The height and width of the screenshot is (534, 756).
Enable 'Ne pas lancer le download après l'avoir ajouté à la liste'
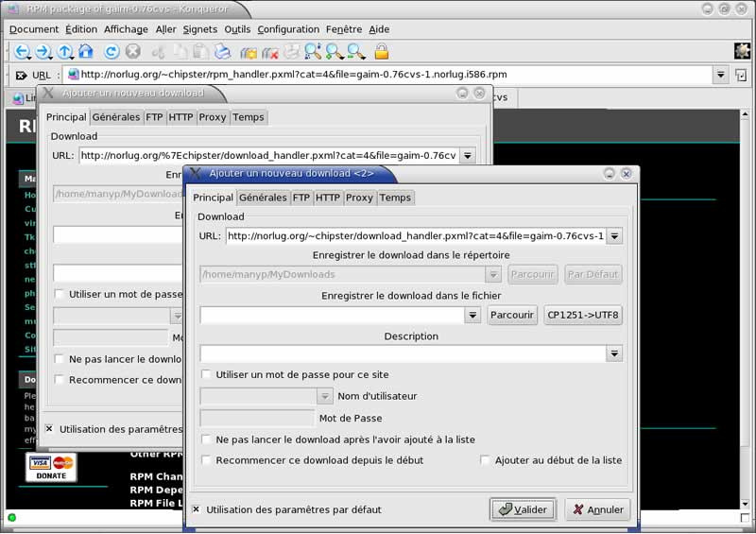(206, 439)
